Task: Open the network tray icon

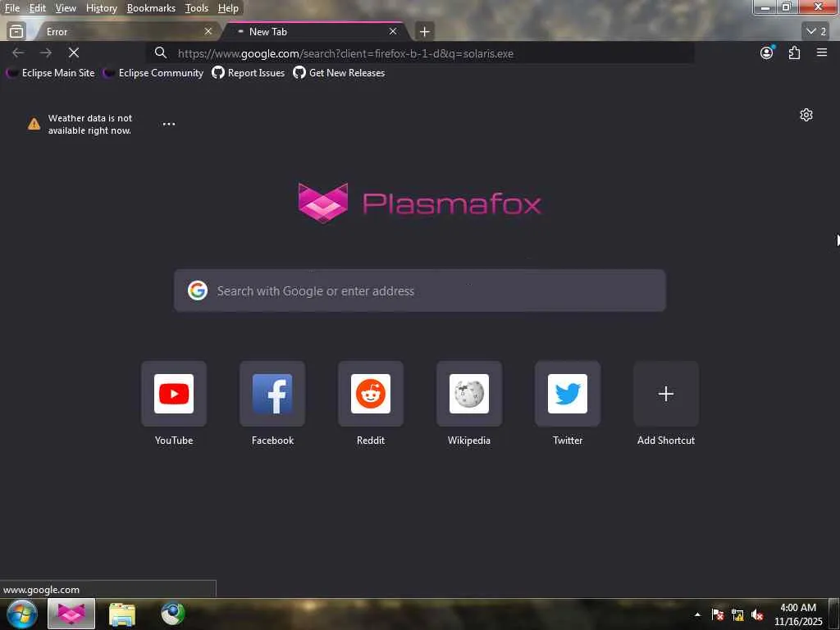Action: (737, 614)
